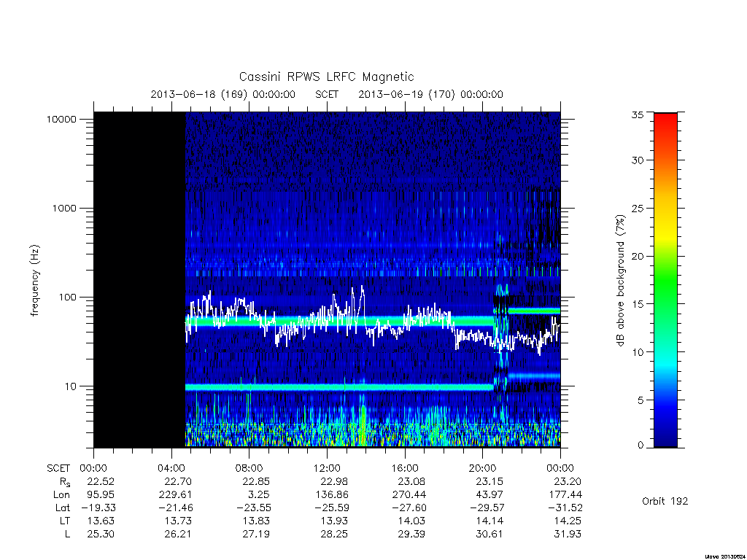747x560 pixels.
Task: Click the L value 28.25
Action: click(x=334, y=534)
